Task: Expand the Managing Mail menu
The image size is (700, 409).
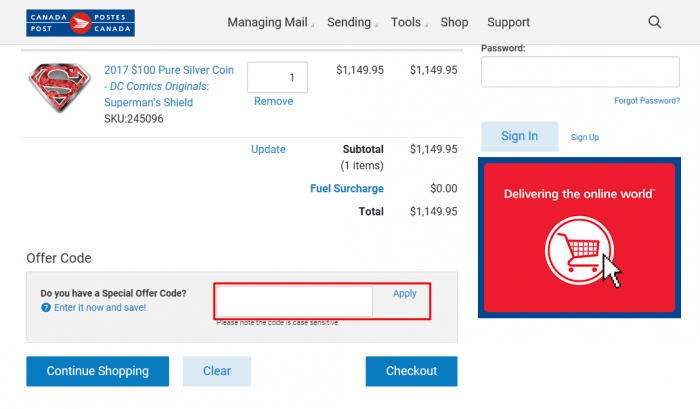Action: (270, 22)
